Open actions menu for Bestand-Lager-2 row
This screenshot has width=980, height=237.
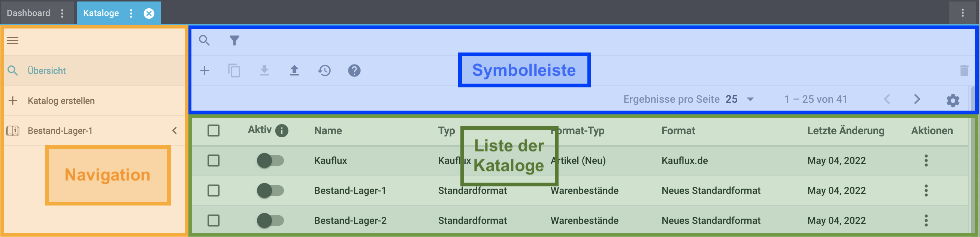[926, 220]
